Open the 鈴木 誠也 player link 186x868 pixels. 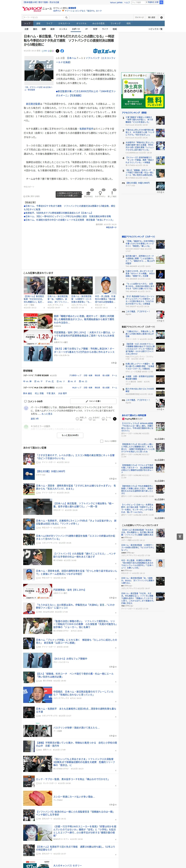coord(27,393)
